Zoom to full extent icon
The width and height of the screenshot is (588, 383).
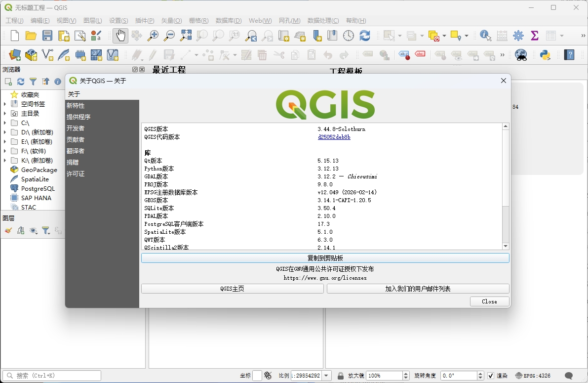186,36
